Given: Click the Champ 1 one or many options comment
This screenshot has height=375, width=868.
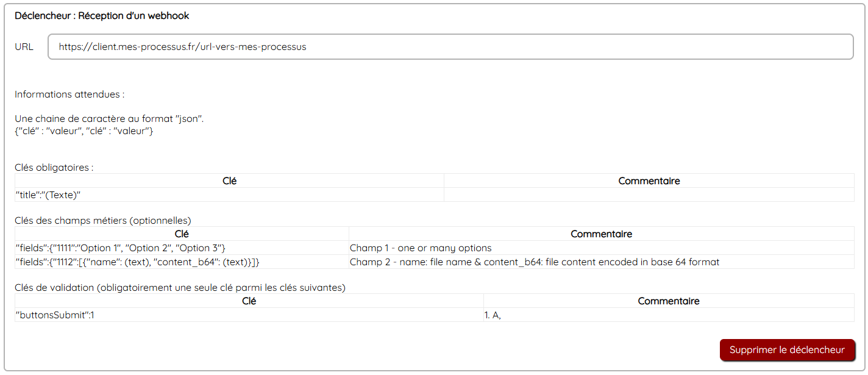Looking at the screenshot, I should pyautogui.click(x=421, y=248).
